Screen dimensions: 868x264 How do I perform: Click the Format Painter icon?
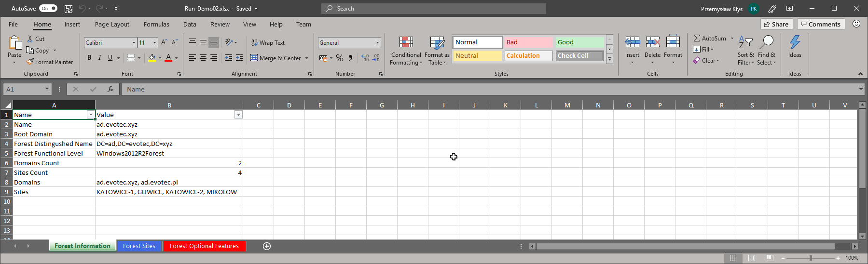point(30,62)
